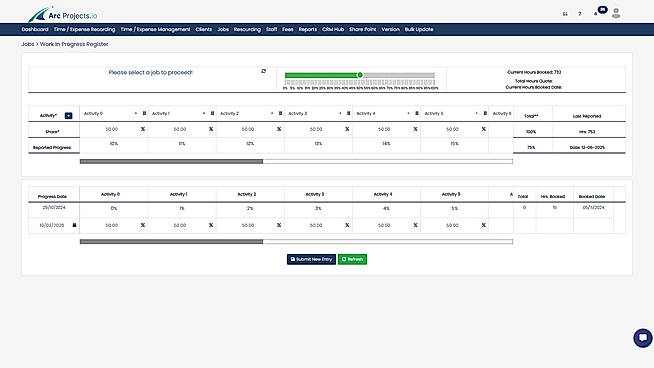Click the Submit New Entry button
Image resolution: width=654 pixels, height=368 pixels.
click(x=311, y=259)
